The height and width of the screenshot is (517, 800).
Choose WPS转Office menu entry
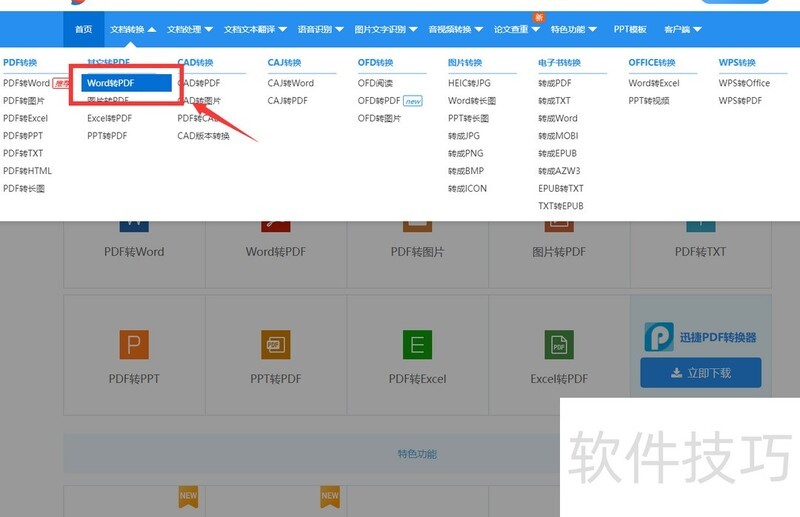tap(744, 83)
